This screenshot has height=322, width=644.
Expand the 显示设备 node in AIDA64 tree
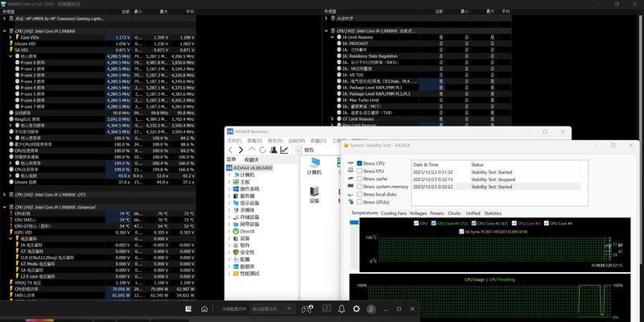(x=229, y=203)
